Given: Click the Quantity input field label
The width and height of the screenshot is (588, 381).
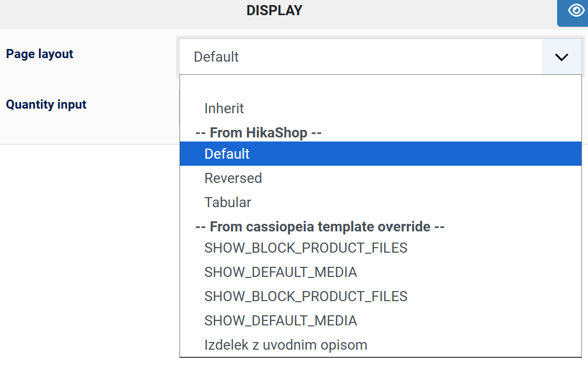Looking at the screenshot, I should pos(46,105).
